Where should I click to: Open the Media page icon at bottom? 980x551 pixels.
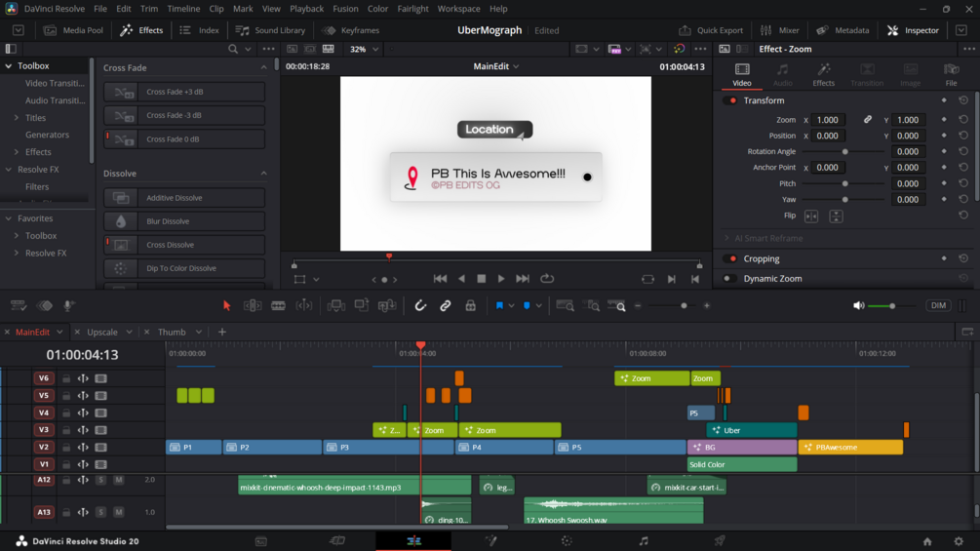coord(261,541)
